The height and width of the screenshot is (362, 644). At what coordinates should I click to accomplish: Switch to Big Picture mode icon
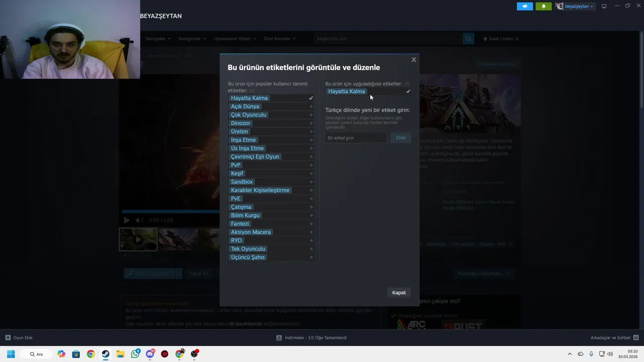point(604,7)
